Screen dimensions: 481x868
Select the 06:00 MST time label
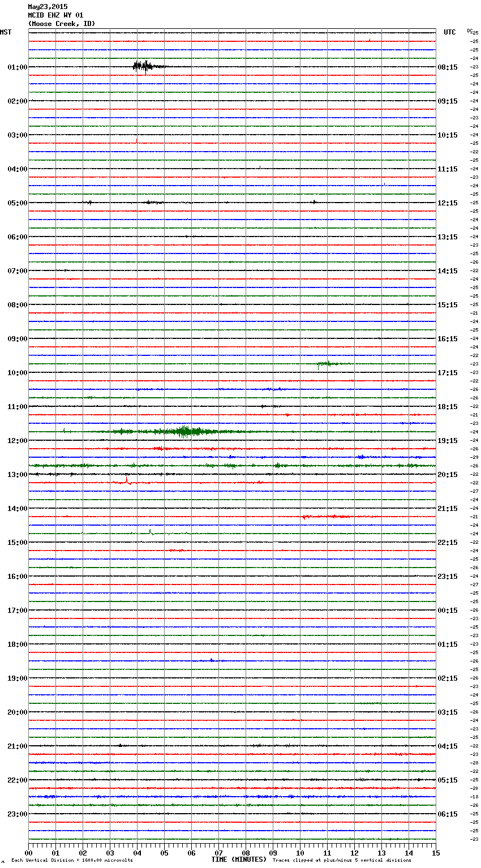(18, 237)
